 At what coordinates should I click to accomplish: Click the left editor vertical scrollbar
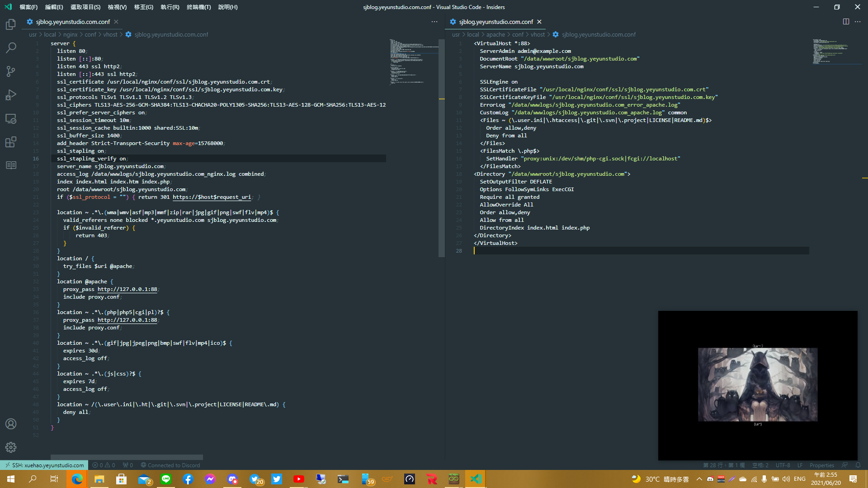442,148
